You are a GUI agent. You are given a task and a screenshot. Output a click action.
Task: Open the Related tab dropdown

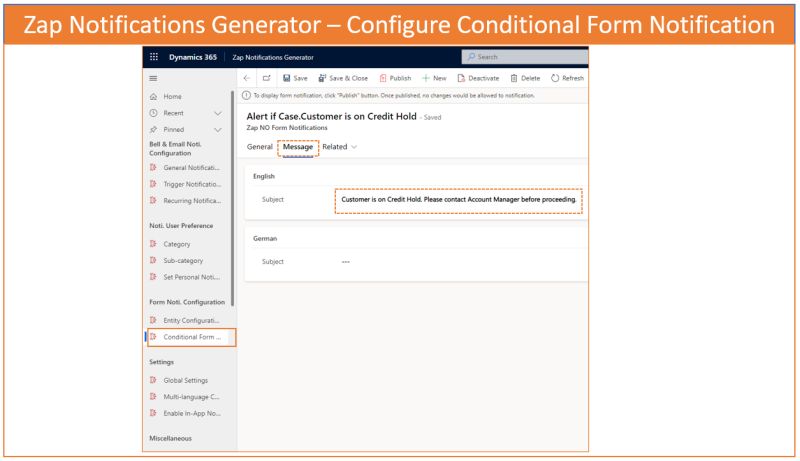click(340, 147)
